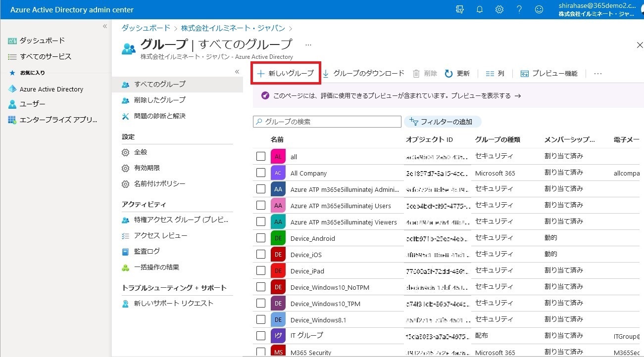Viewport: 644px width, 357px height.
Task: Click the Device_iPad group name
Action: [307, 271]
